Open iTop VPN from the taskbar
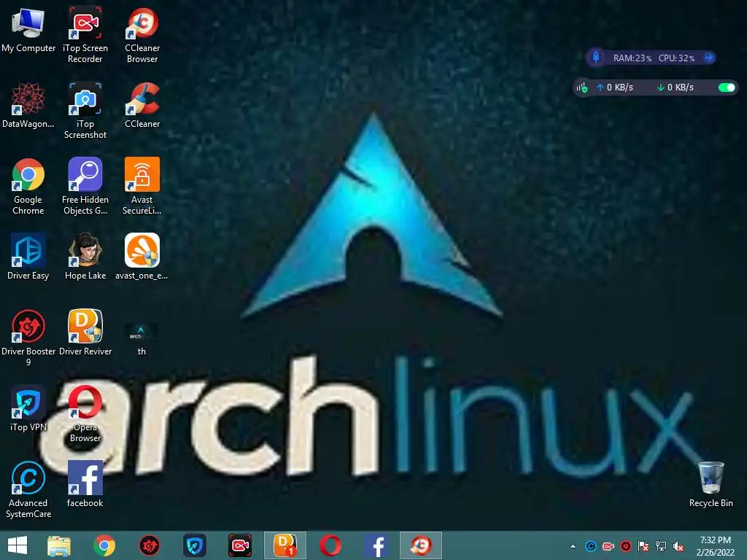Viewport: 747px width, 560px height. coord(195,545)
